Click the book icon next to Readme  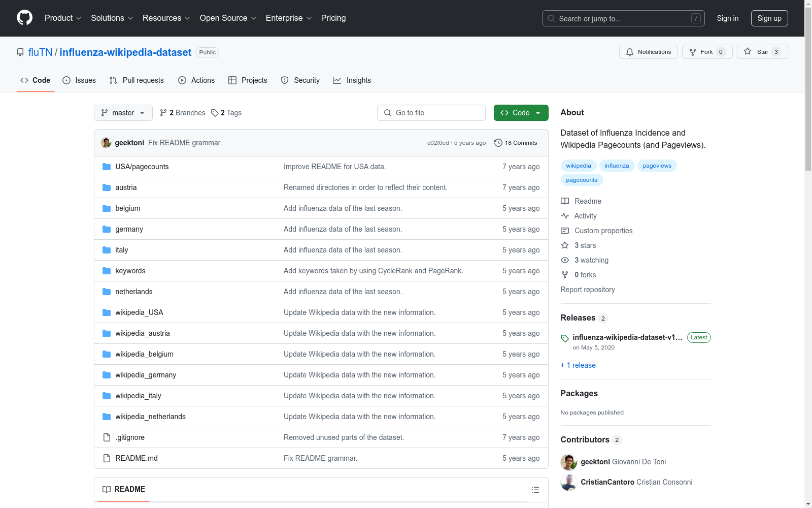click(565, 201)
